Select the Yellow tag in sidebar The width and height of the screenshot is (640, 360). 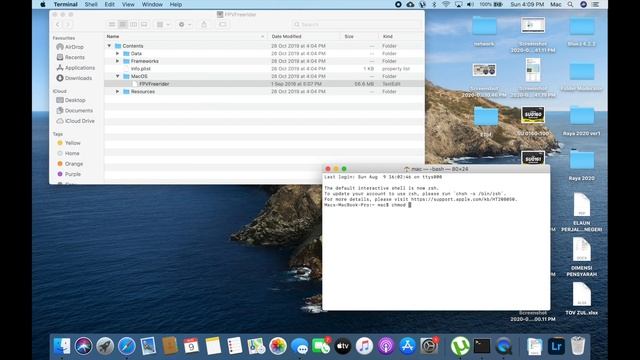tap(69, 143)
